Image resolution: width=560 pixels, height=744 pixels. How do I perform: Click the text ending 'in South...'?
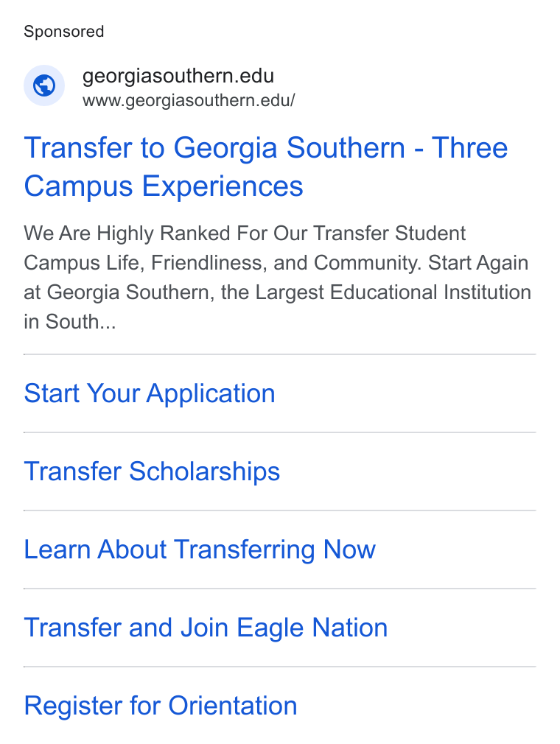(x=70, y=322)
